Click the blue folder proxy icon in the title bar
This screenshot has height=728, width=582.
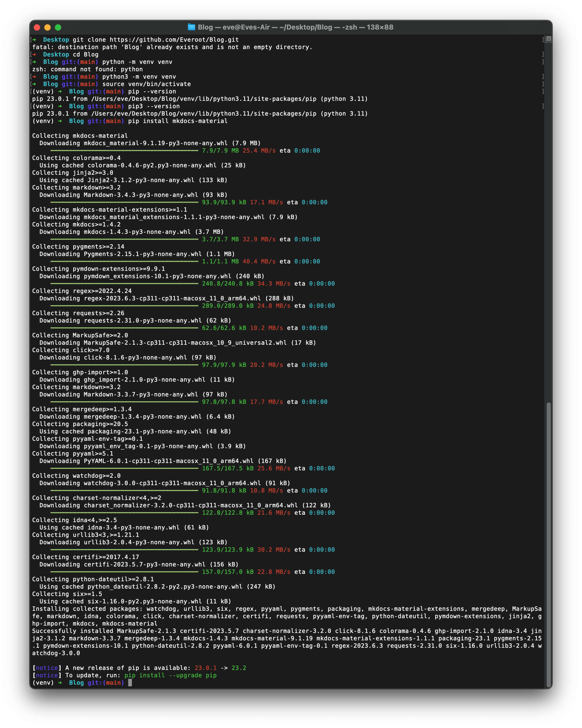tap(192, 27)
